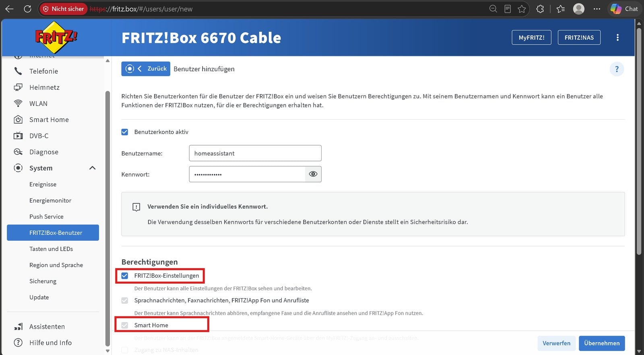Click the Diagnose icon
The image size is (644, 355).
coord(18,152)
